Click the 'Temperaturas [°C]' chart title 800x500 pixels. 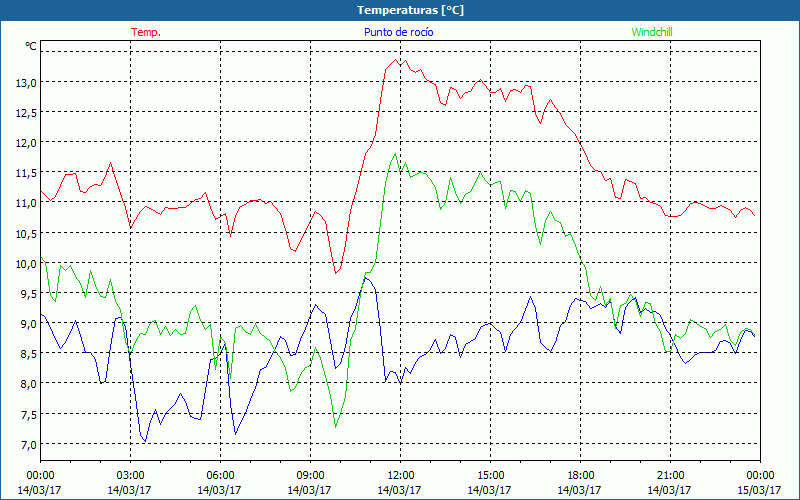(x=410, y=10)
